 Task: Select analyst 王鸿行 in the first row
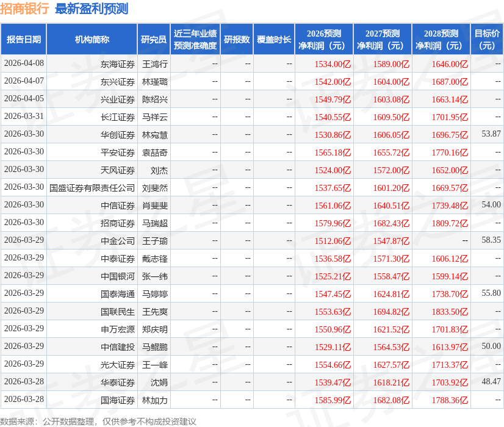tap(152, 63)
